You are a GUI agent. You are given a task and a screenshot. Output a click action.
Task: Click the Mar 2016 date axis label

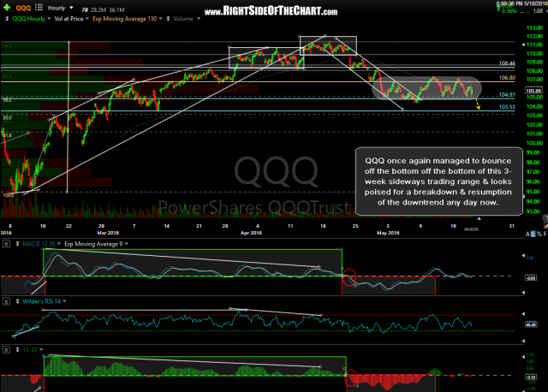[108, 233]
